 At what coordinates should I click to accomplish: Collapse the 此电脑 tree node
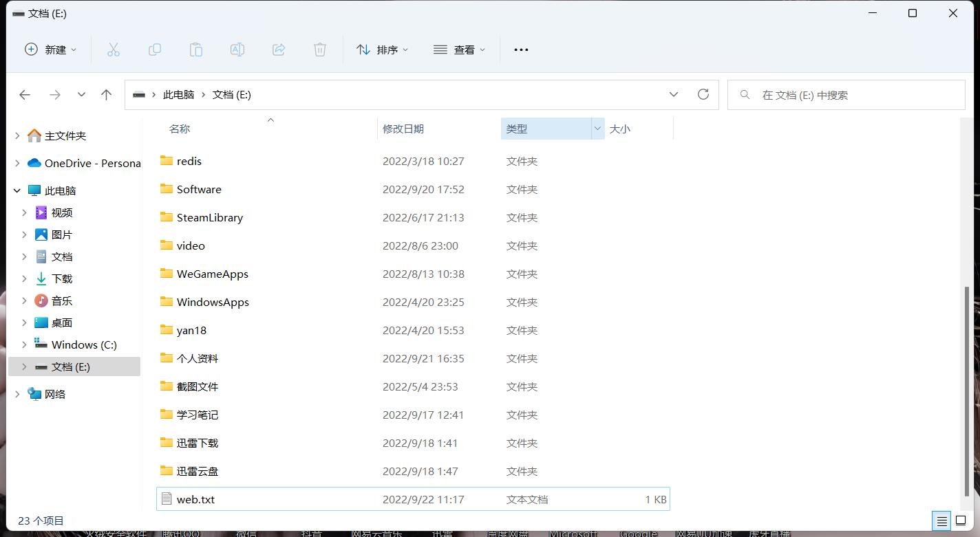click(x=17, y=190)
